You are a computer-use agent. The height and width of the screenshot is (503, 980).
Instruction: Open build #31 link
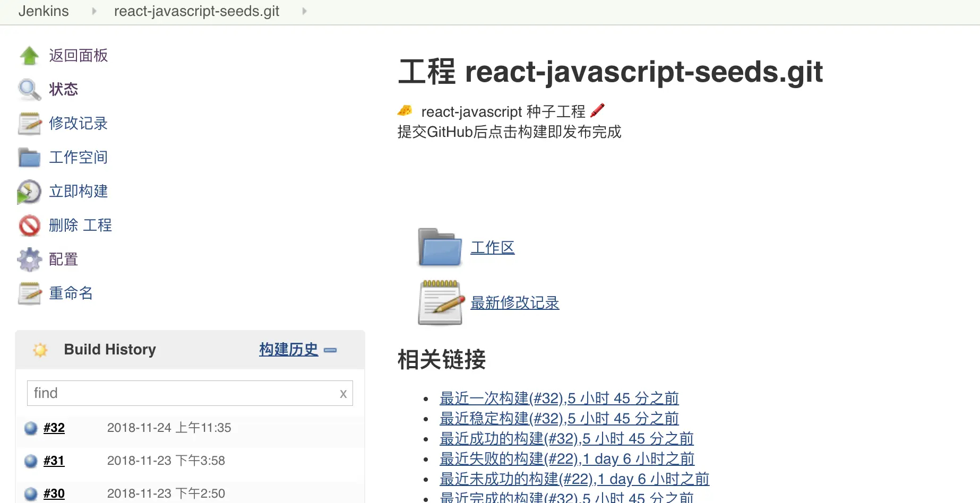tap(54, 461)
